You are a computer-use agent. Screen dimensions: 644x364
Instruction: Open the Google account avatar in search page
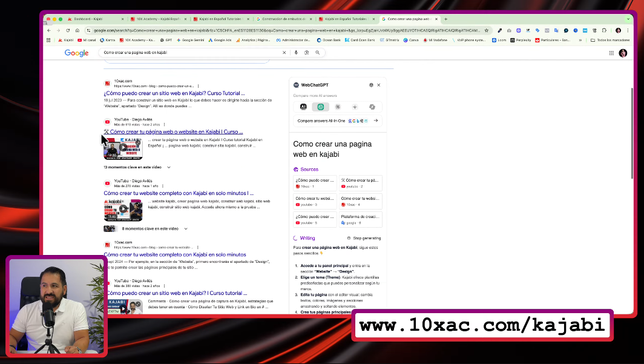[x=623, y=53]
